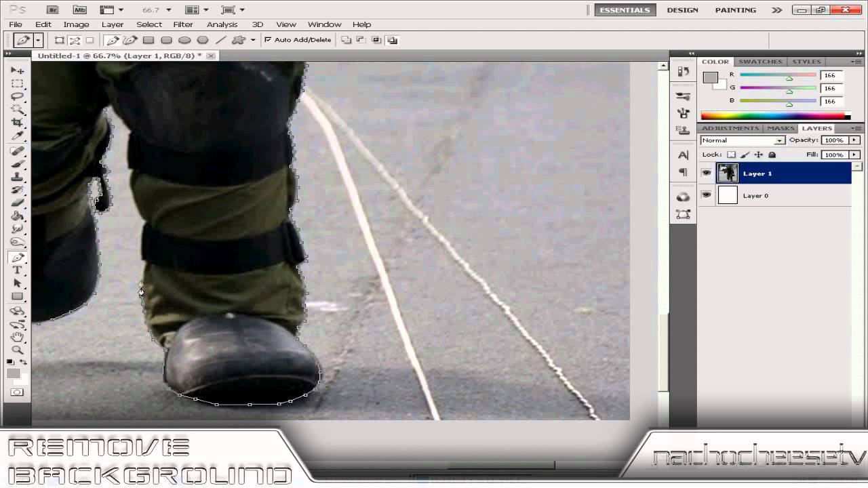The image size is (868, 488).
Task: Select the Eraser tool
Action: tap(18, 203)
